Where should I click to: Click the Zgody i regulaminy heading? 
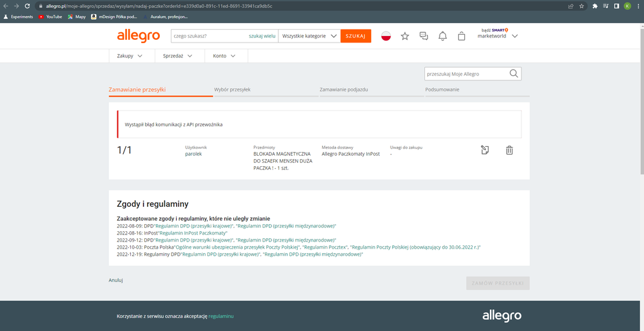tap(152, 204)
